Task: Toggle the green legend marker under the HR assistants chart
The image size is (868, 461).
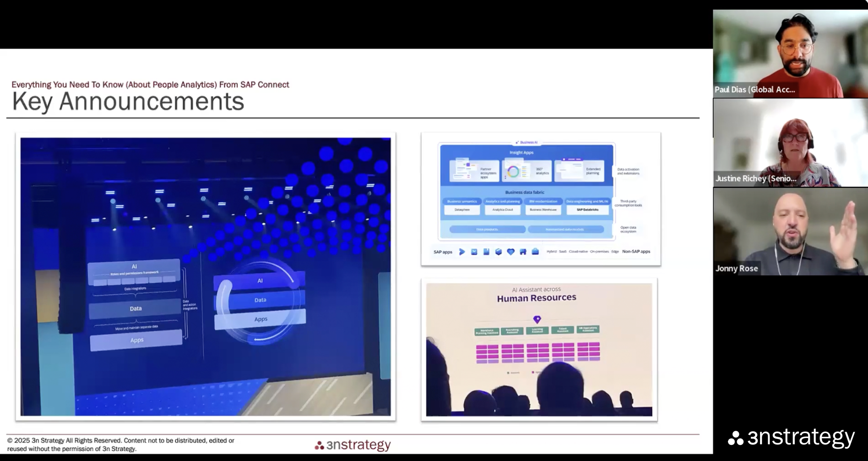Action: [x=508, y=373]
